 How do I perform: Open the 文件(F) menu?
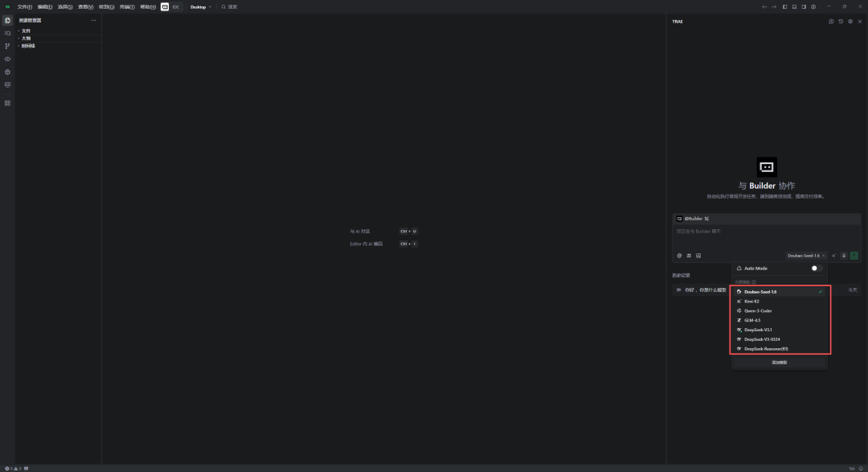(x=25, y=6)
